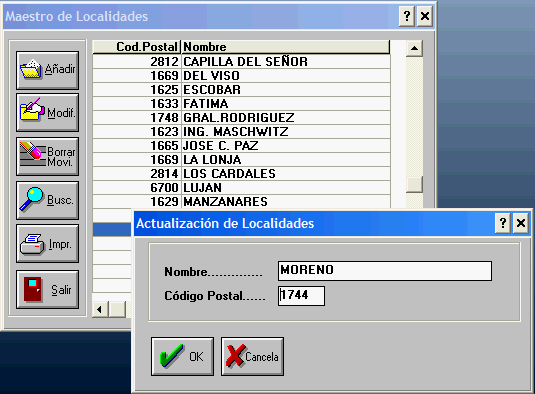Screen dimensions: 535x394
Task: Click the red X Cancela button
Action: tap(252, 356)
